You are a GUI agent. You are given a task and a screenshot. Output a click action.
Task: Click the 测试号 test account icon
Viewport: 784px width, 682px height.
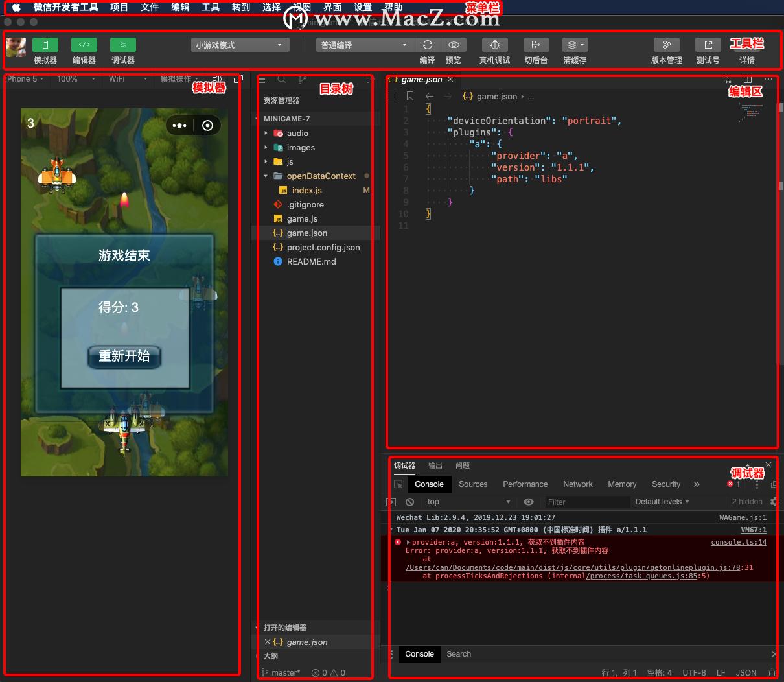pyautogui.click(x=708, y=45)
